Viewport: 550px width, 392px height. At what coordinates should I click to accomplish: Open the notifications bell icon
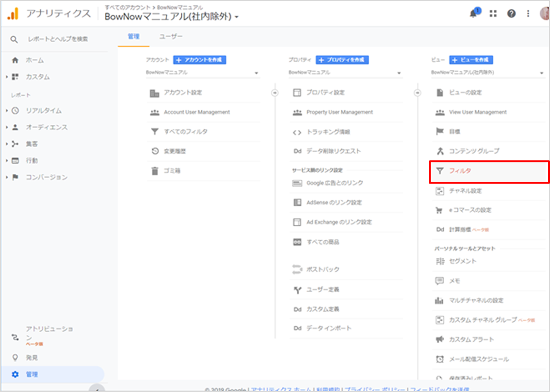(473, 13)
